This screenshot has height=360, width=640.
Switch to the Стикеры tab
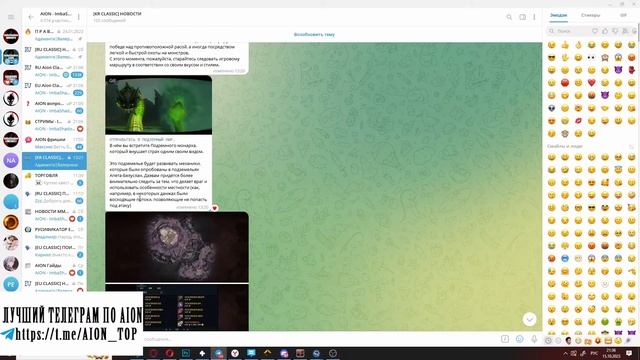[x=590, y=15]
